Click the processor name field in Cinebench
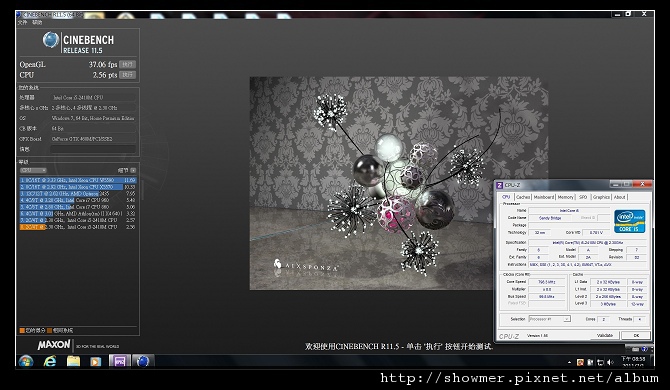The width and height of the screenshot is (670, 390). point(93,97)
